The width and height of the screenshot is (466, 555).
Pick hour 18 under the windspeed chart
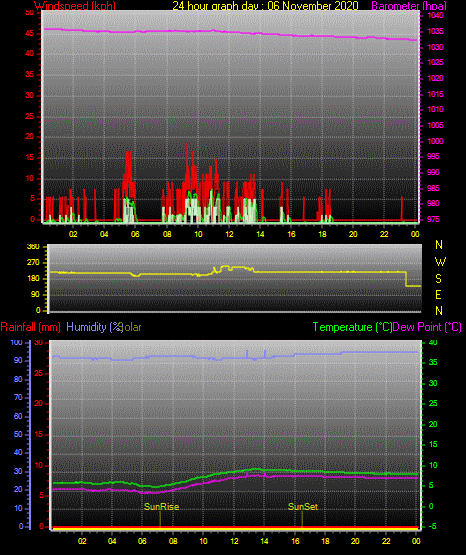point(322,234)
